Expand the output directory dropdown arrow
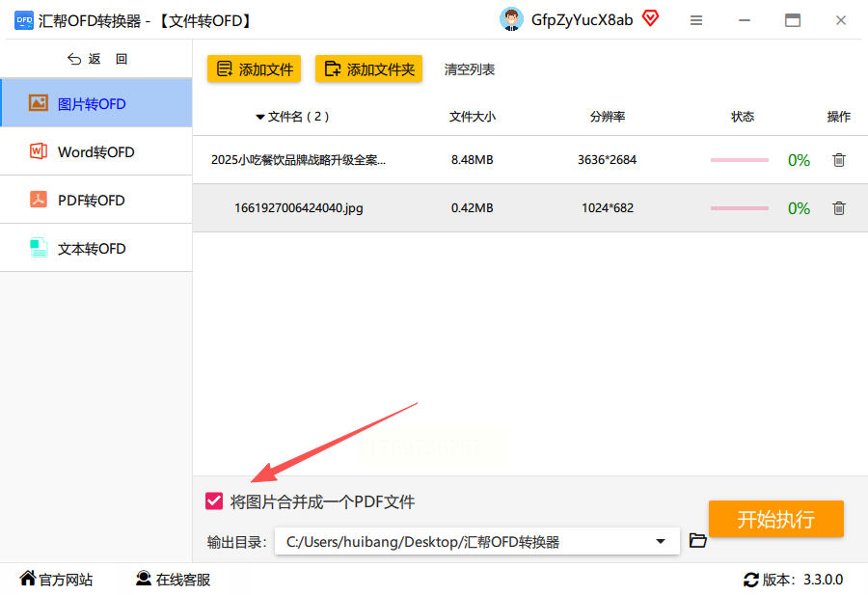 pyautogui.click(x=661, y=541)
